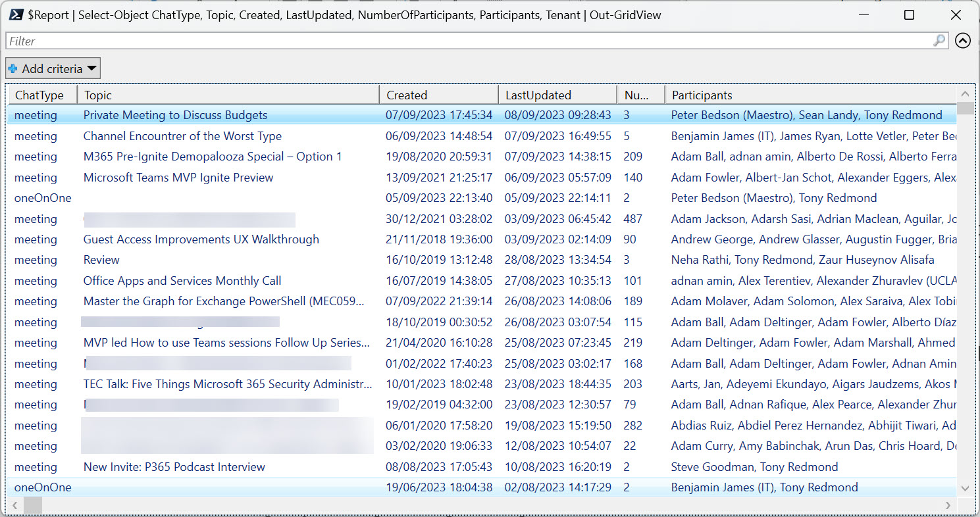Image resolution: width=980 pixels, height=517 pixels.
Task: Click participant count 209
Action: tap(632, 157)
